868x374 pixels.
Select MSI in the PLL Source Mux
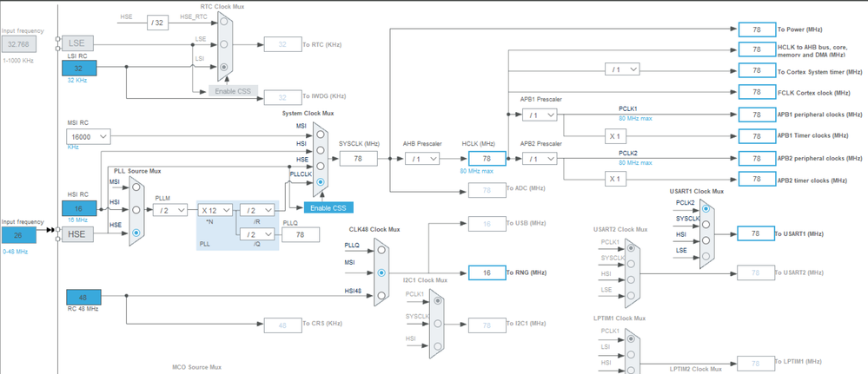(136, 187)
